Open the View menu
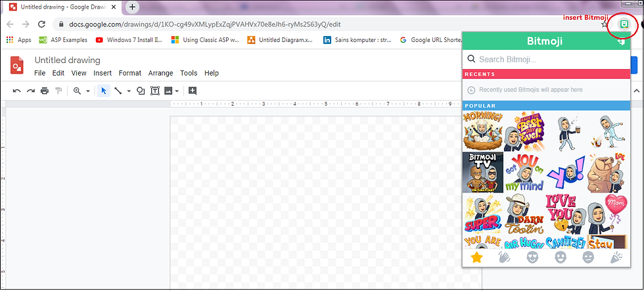The width and height of the screenshot is (644, 291). [x=79, y=73]
